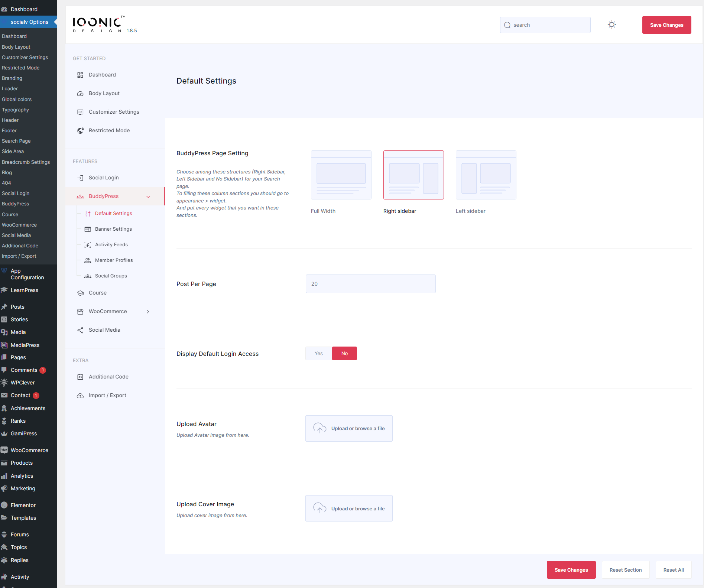Click the Achievements icon in WordPress menu

(4, 408)
